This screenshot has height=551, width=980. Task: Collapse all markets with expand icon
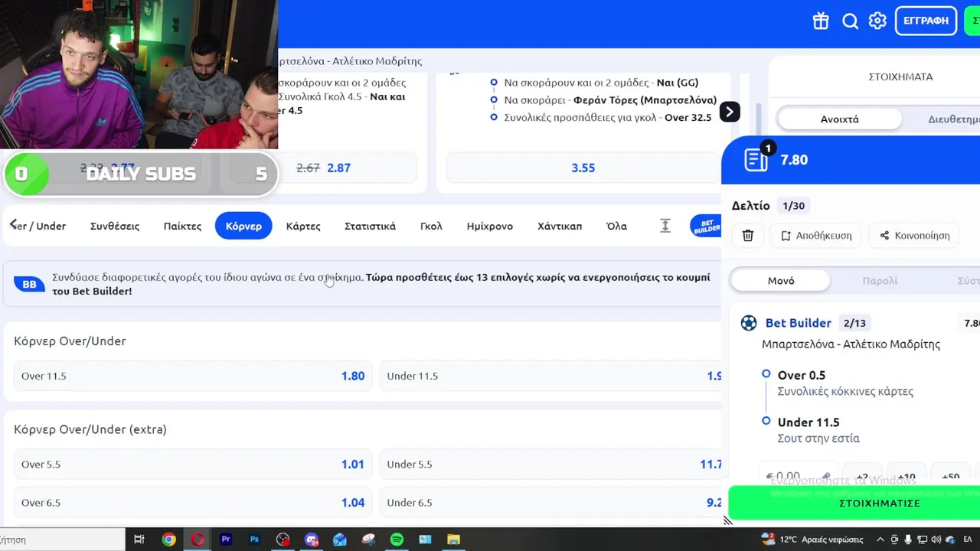[x=665, y=226]
